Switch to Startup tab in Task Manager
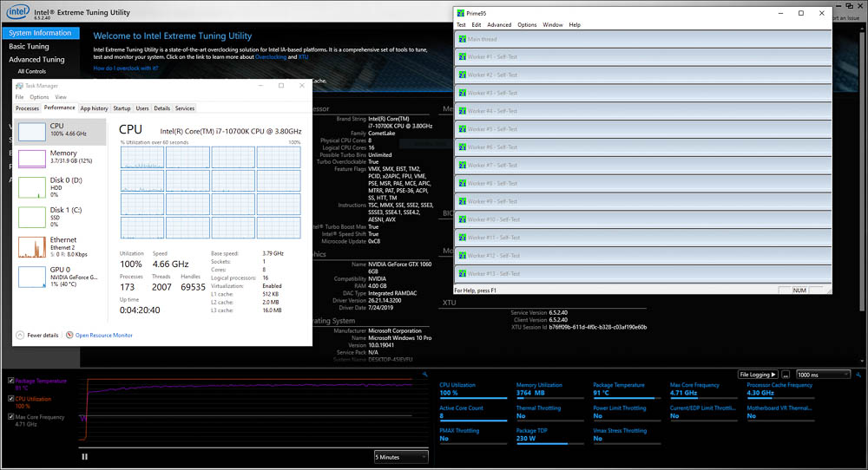Viewport: 868px width, 470px height. pos(122,108)
